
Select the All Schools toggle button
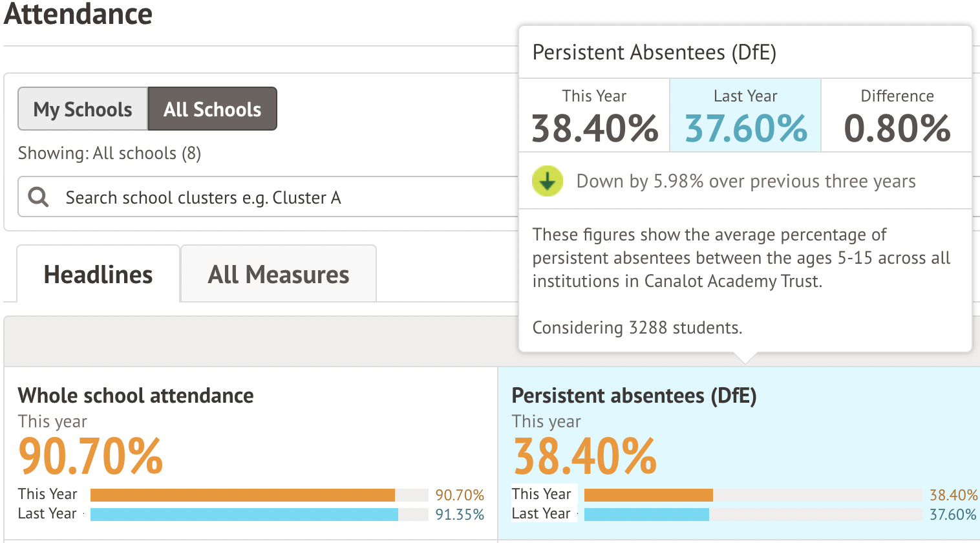tap(213, 109)
